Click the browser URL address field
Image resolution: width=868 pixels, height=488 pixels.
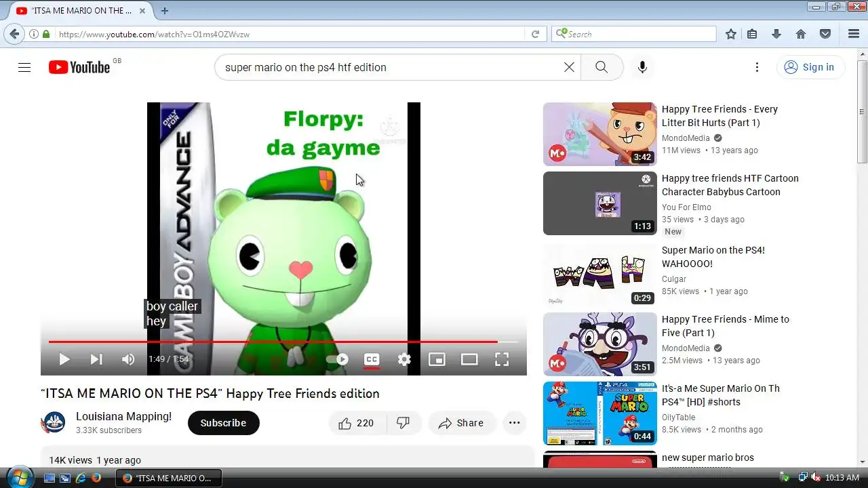click(x=288, y=34)
